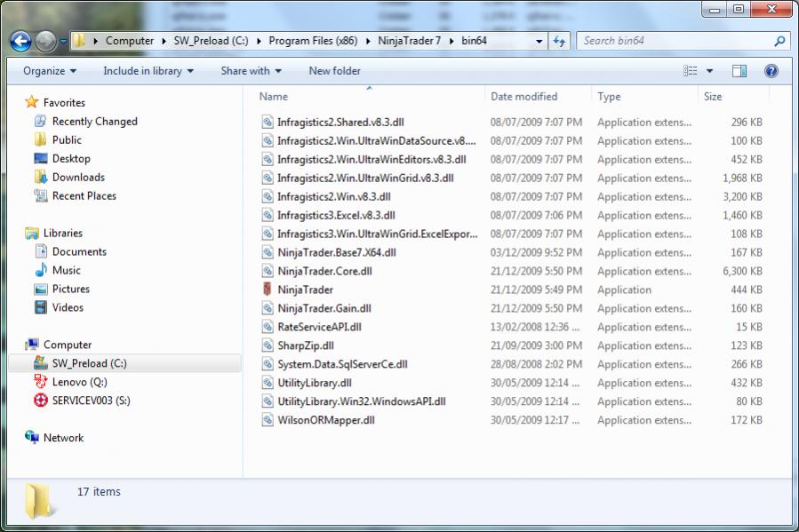Select the UtilityLibrary.Win32.WindowsAPI.dll file icon

coord(267,401)
